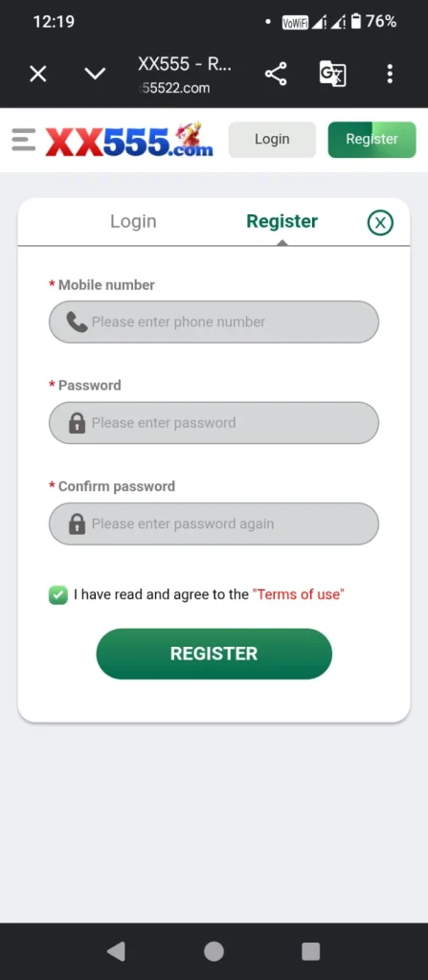Tap the phone icon in mobile number field

(x=77, y=322)
